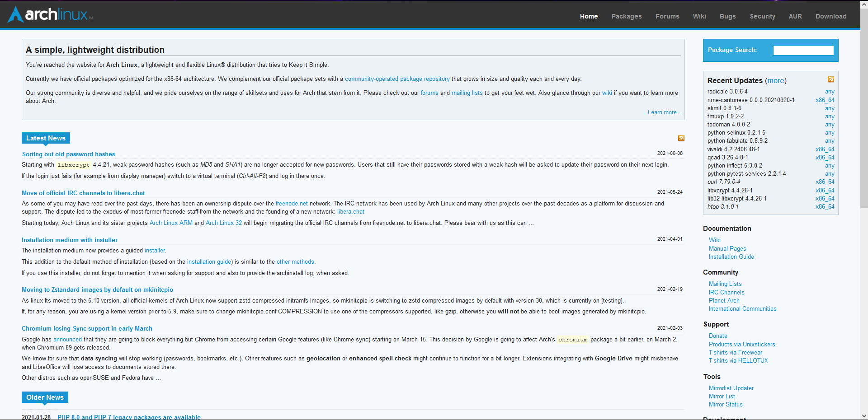Click the Arch Linux logo

tap(49, 14)
